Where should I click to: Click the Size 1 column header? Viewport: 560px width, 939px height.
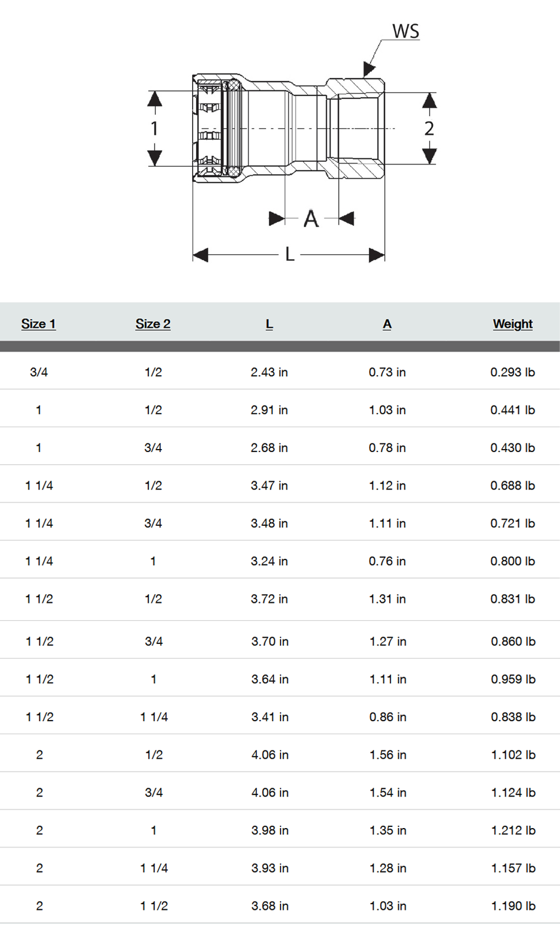[39, 324]
